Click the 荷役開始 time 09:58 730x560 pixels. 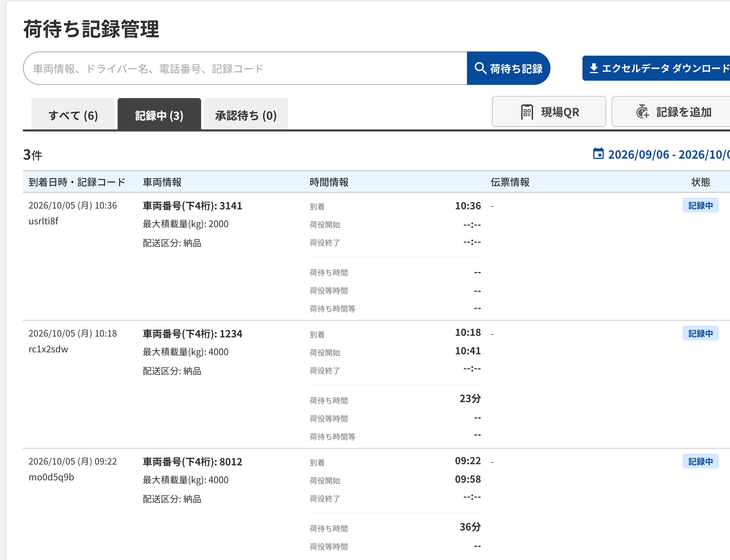(468, 479)
